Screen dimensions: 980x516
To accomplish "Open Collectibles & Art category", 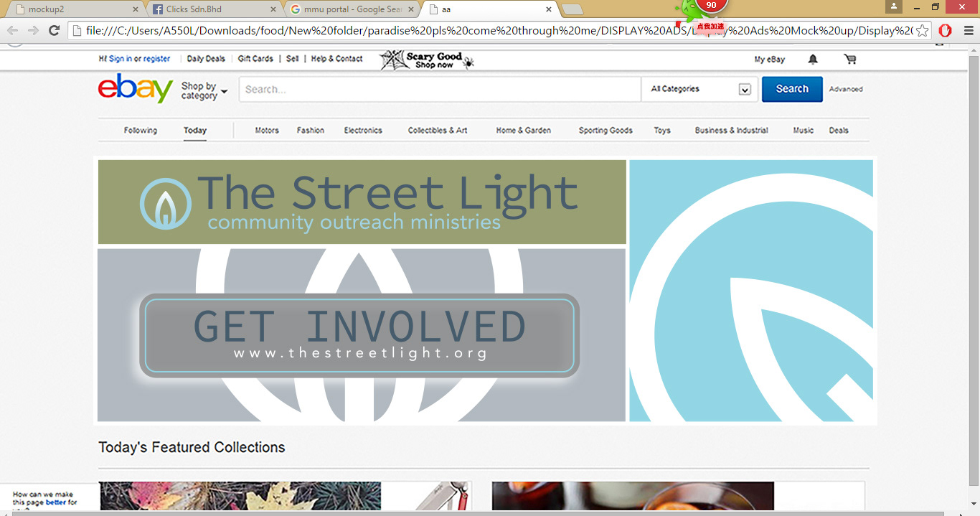I will pos(438,130).
